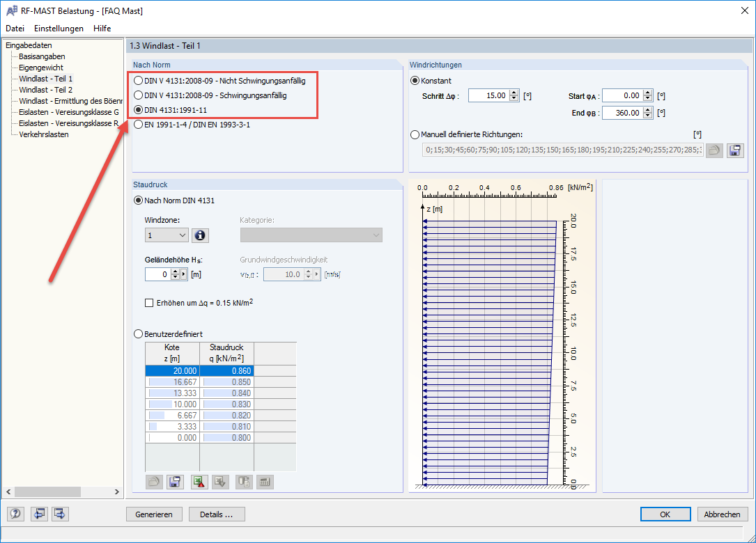This screenshot has width=756, height=543.
Task: Go to the previous input window
Action: coord(39,514)
